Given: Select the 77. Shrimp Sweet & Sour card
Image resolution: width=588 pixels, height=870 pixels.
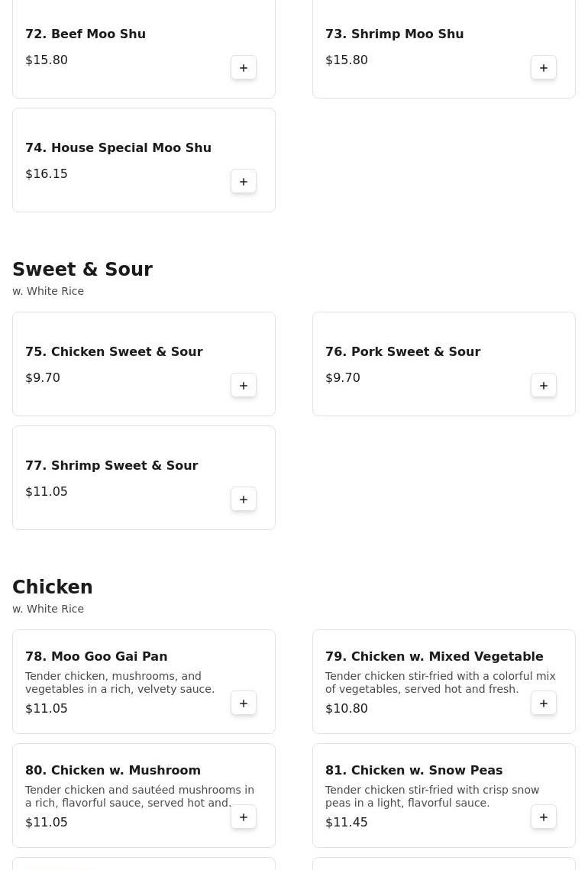Looking at the screenshot, I should tap(144, 477).
